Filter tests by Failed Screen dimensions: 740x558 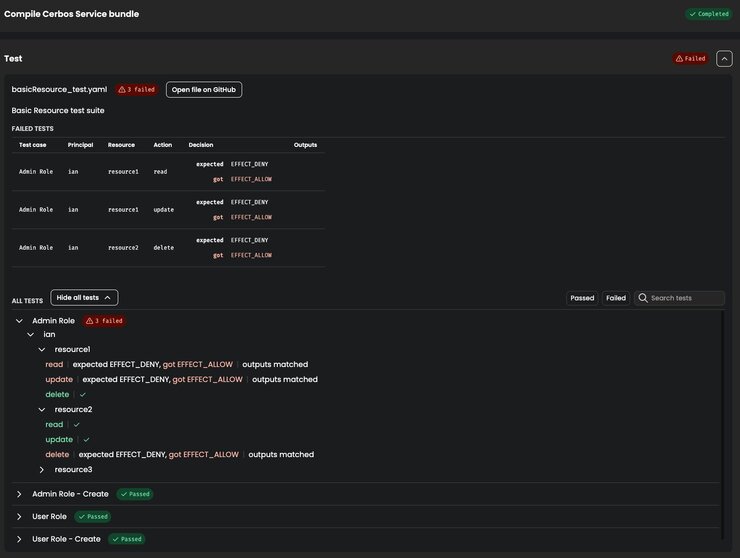[x=616, y=298]
